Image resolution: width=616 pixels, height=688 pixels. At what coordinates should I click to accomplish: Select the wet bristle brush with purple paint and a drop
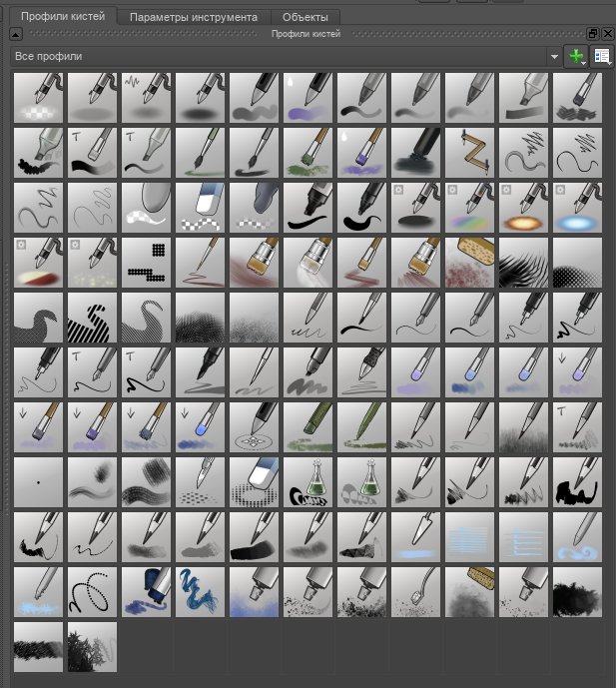[x=362, y=153]
